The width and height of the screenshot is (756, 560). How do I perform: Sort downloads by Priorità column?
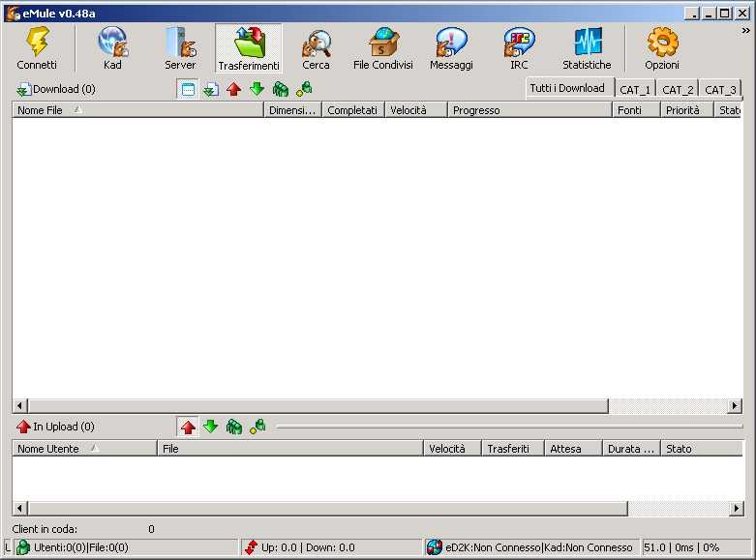tap(686, 110)
